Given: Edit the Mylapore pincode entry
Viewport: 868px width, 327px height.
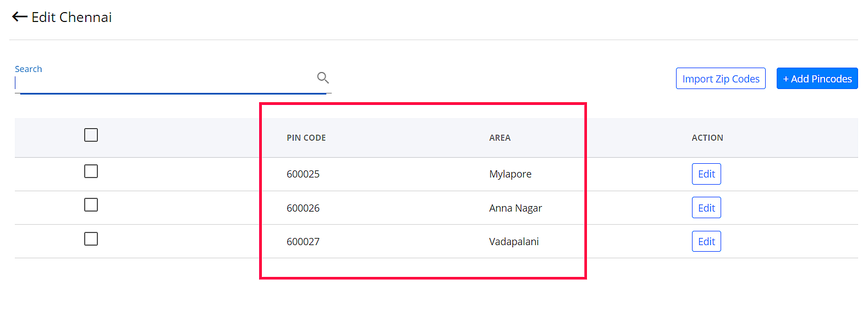Looking at the screenshot, I should 706,174.
